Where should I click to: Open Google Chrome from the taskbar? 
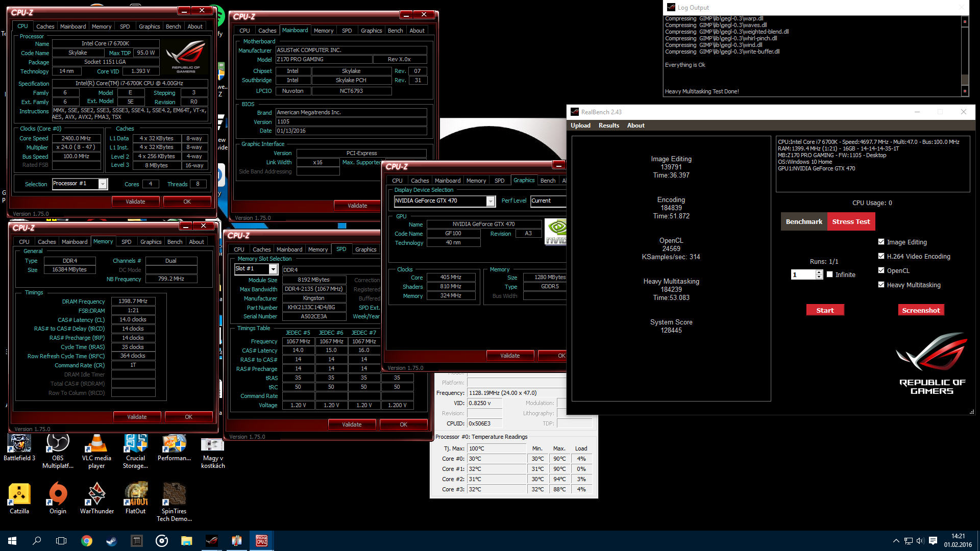tap(87, 541)
